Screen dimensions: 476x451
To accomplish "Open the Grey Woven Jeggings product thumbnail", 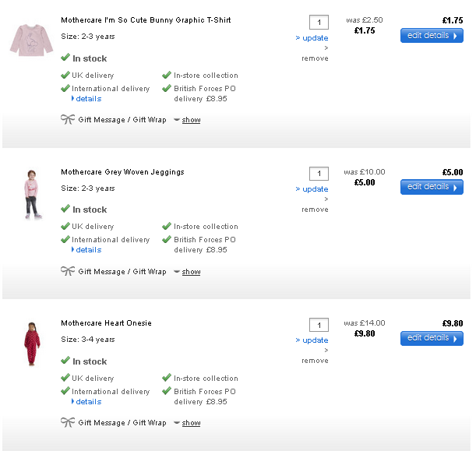I will [30, 192].
